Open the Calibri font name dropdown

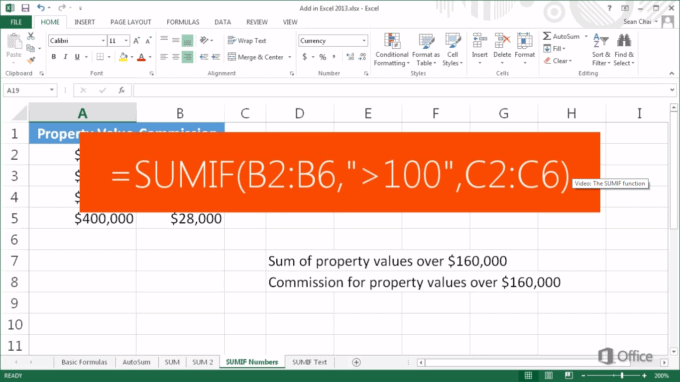coord(103,40)
